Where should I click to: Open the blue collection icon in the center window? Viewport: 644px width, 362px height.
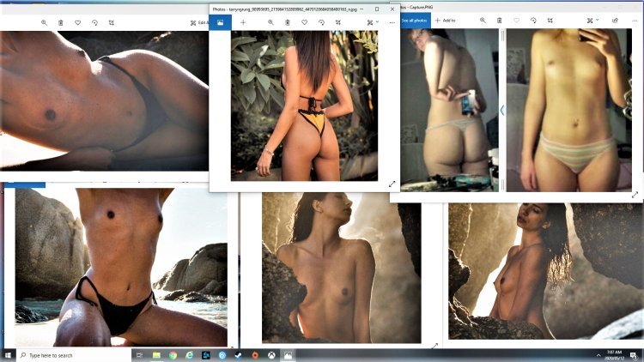pos(220,22)
